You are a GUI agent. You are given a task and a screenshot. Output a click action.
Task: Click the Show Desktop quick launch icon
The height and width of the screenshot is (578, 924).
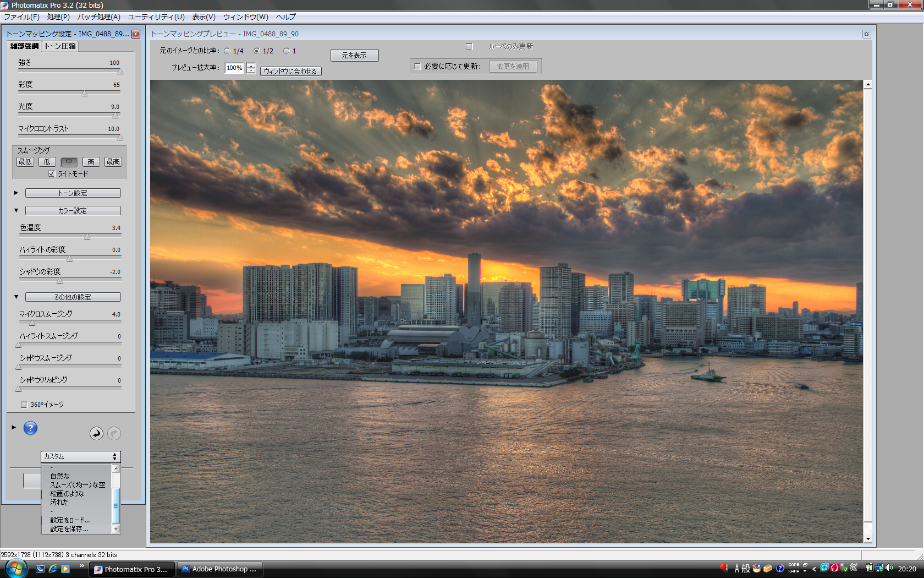pyautogui.click(x=40, y=569)
